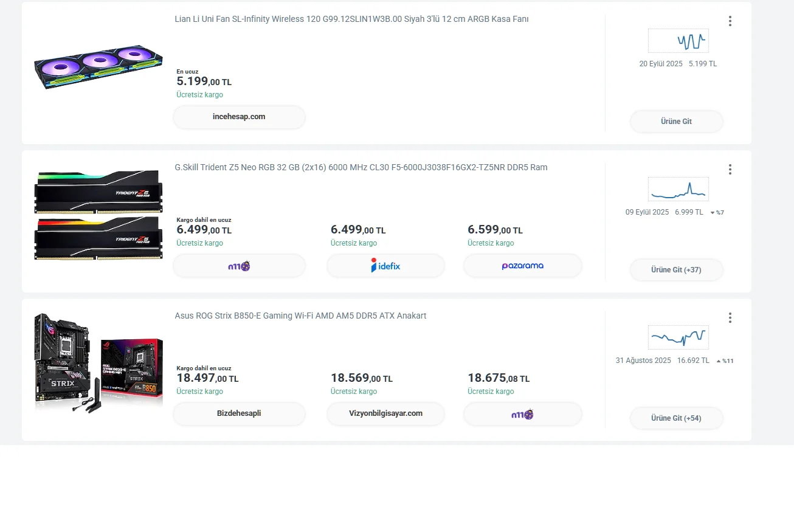This screenshot has width=794, height=532.
Task: Click the pazarama store logo button
Action: pyautogui.click(x=522, y=266)
